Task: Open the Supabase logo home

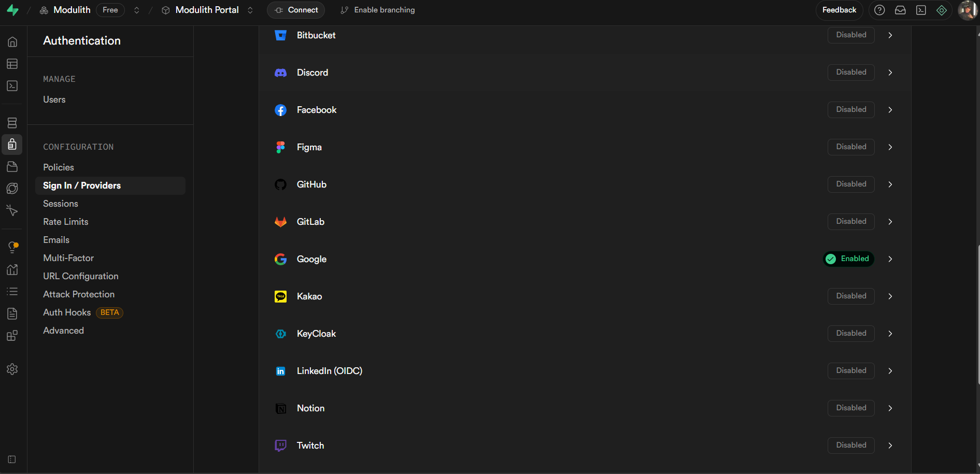Action: tap(12, 10)
